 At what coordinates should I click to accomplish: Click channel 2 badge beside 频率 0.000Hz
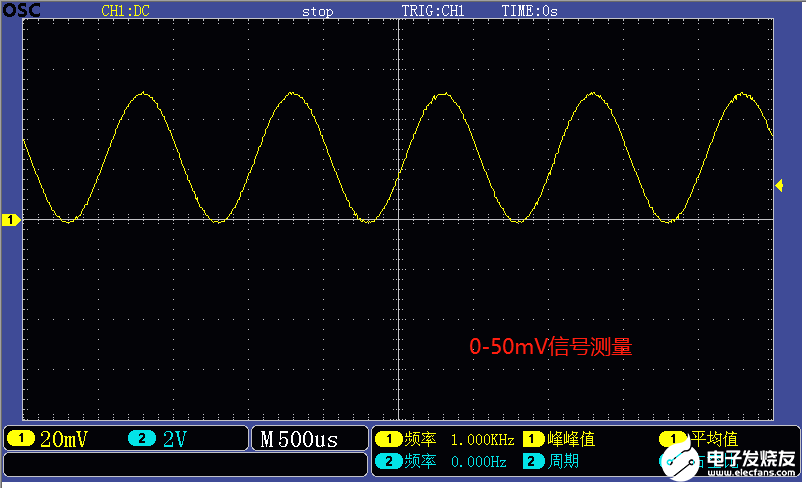click(x=389, y=461)
